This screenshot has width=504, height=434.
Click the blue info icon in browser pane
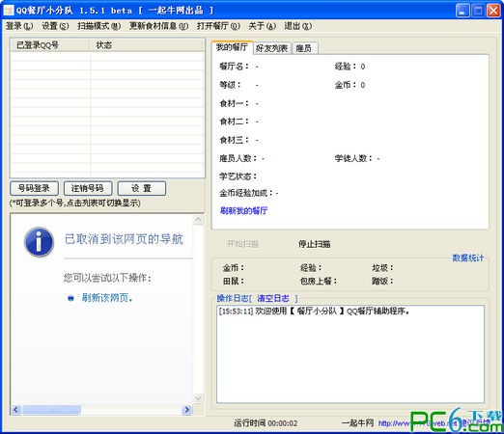click(39, 242)
